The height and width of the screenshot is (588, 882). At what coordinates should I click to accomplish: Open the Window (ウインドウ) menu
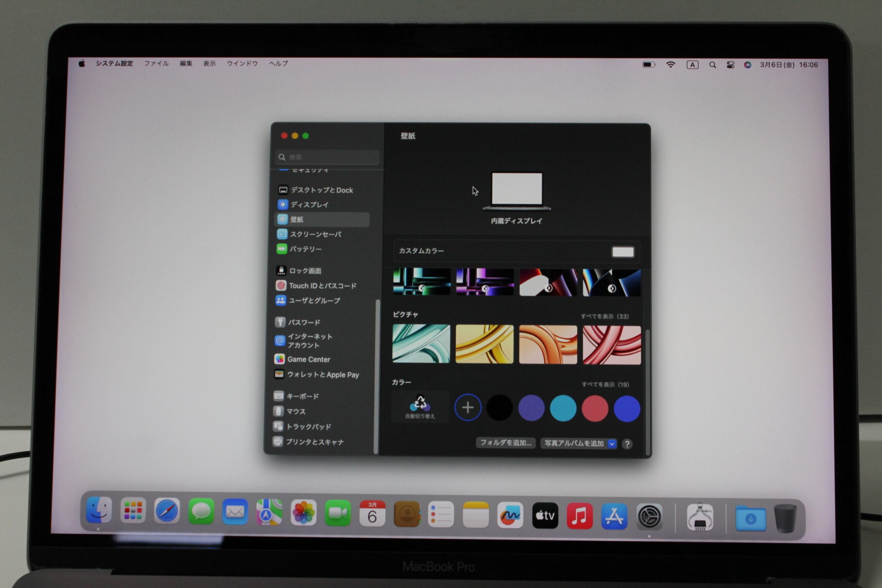coord(242,63)
